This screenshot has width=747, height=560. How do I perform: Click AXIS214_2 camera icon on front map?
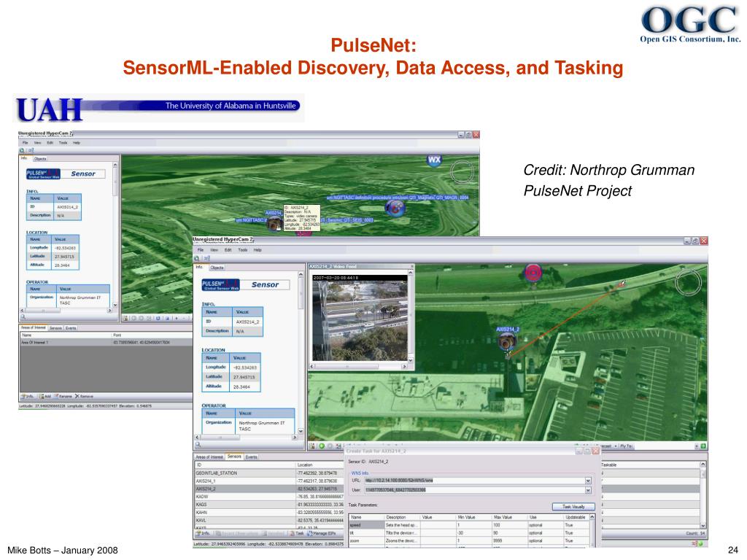[x=506, y=342]
